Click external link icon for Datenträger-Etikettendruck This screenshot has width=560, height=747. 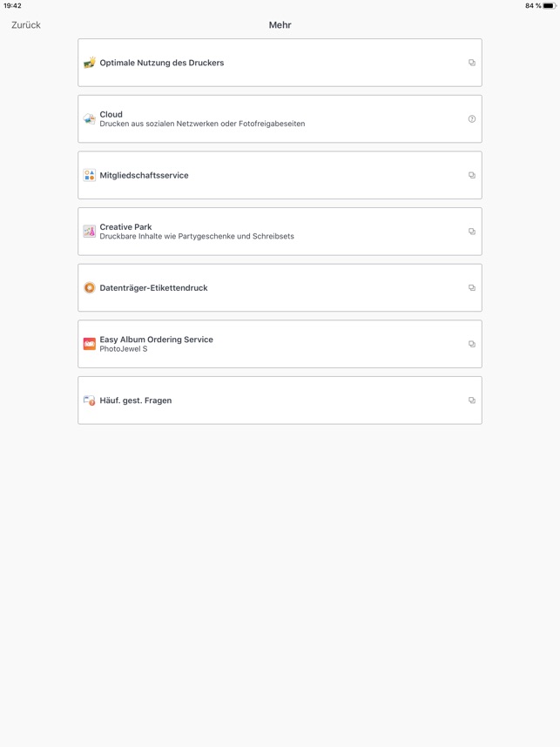[x=472, y=288]
